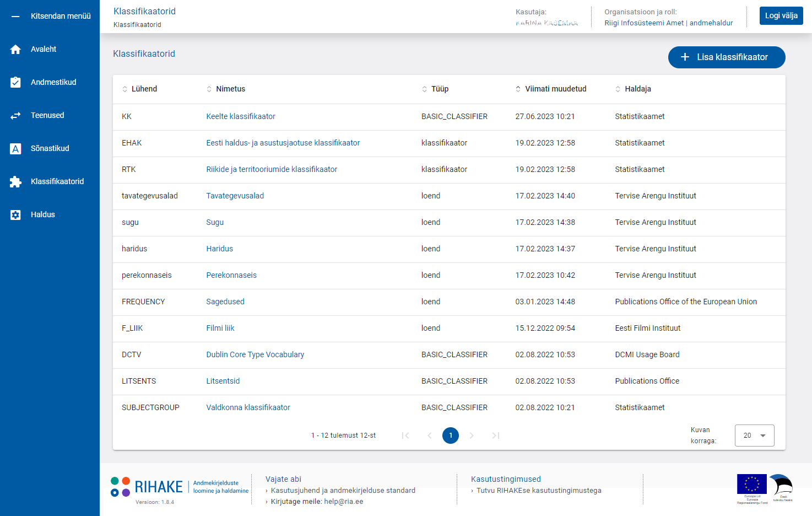Image resolution: width=812 pixels, height=516 pixels.
Task: Click the Teenused arrows icon
Action: coord(15,116)
